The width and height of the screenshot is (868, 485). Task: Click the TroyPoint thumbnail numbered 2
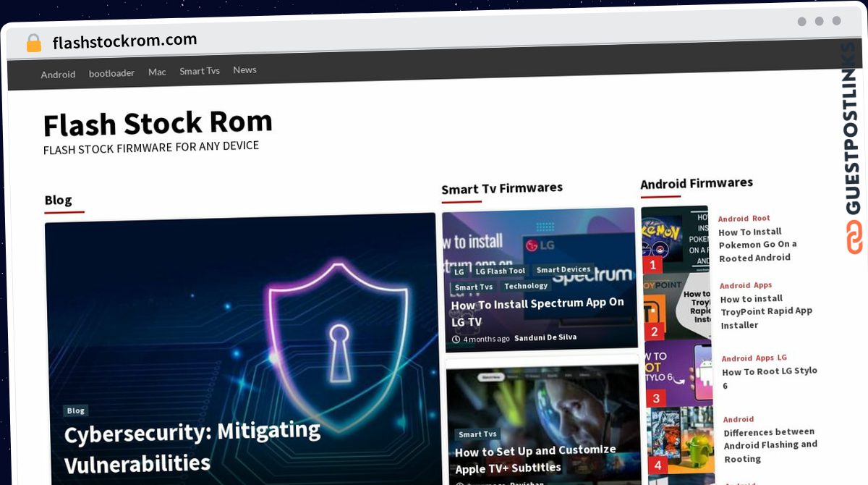tap(677, 307)
